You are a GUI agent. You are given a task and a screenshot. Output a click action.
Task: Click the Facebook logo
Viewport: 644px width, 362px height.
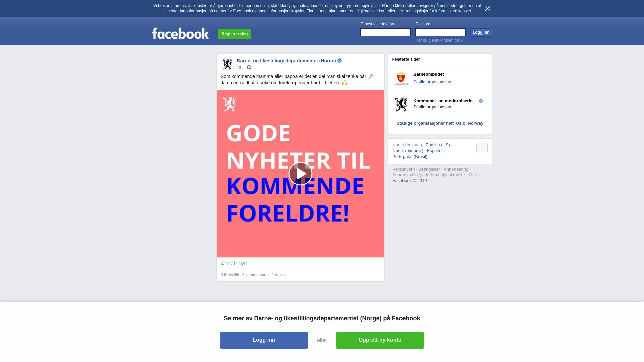(180, 33)
